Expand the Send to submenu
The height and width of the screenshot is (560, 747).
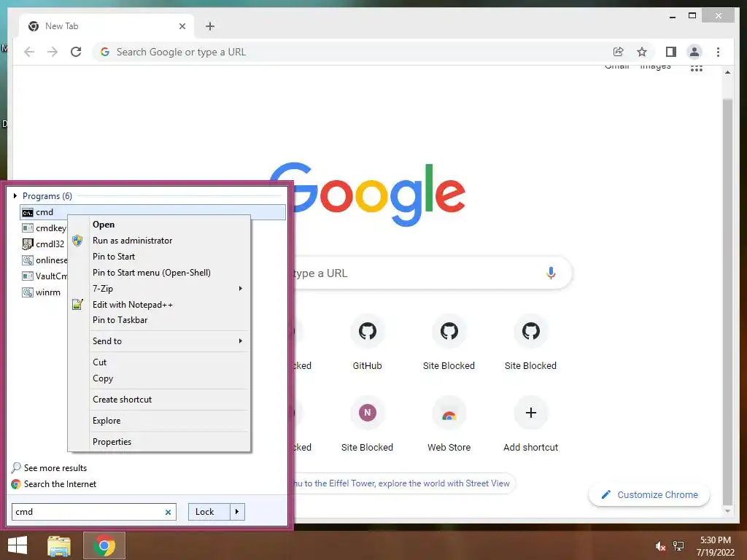(168, 341)
